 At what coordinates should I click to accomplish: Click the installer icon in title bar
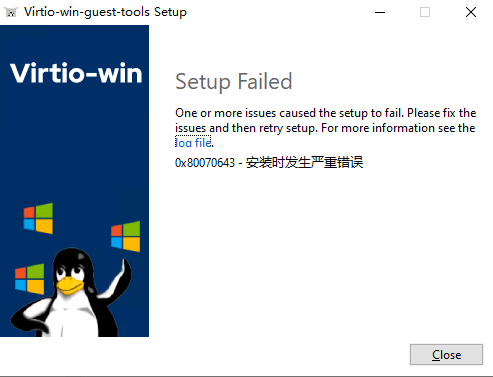pos(11,12)
